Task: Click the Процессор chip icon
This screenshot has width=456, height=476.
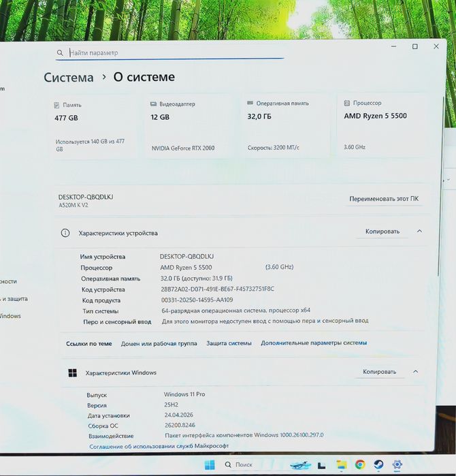Action: click(347, 104)
